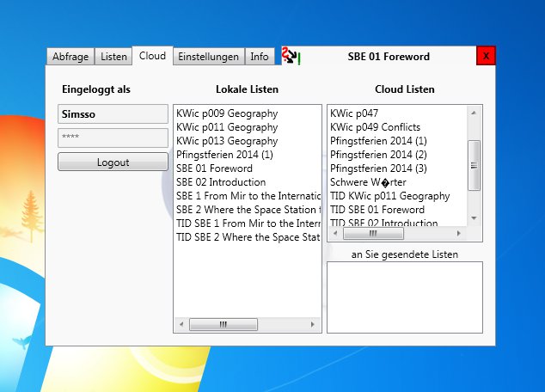
Task: Click down arrow of Cloud Listen vertical scrollbar
Action: pyautogui.click(x=474, y=217)
